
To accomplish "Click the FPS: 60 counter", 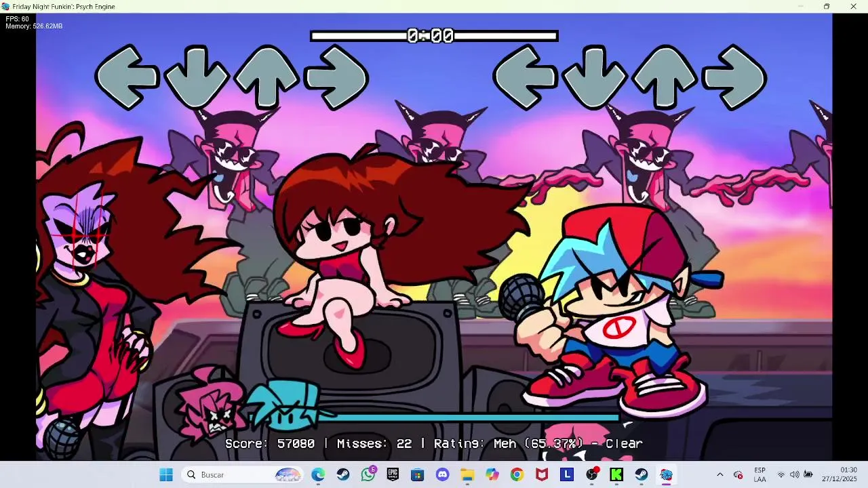I will pyautogui.click(x=18, y=19).
